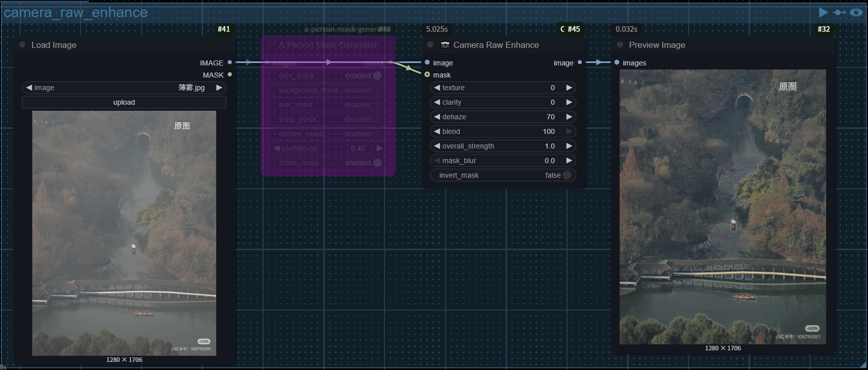Open the image file dropdown showing 薄雾.jpg

pyautogui.click(x=124, y=88)
